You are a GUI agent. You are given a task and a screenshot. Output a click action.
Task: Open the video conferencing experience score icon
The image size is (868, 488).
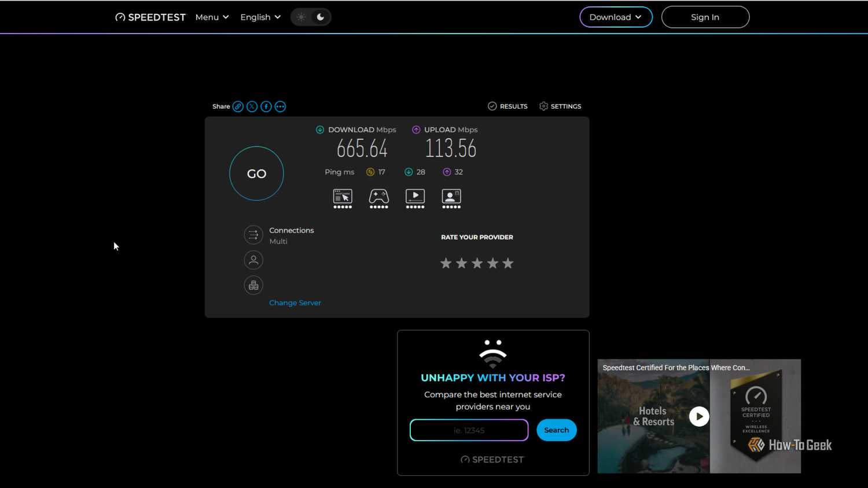click(x=451, y=198)
